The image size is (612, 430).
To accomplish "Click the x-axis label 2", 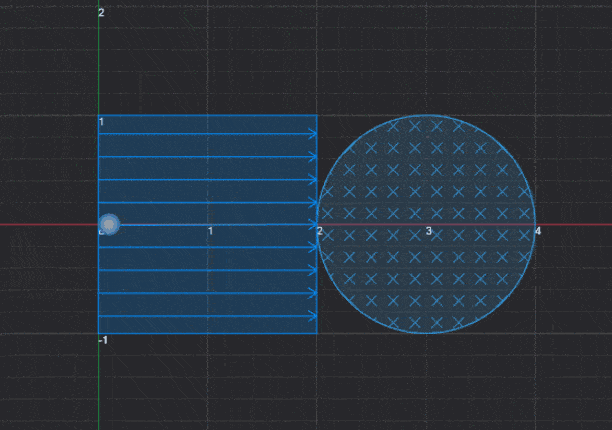I will 320,232.
